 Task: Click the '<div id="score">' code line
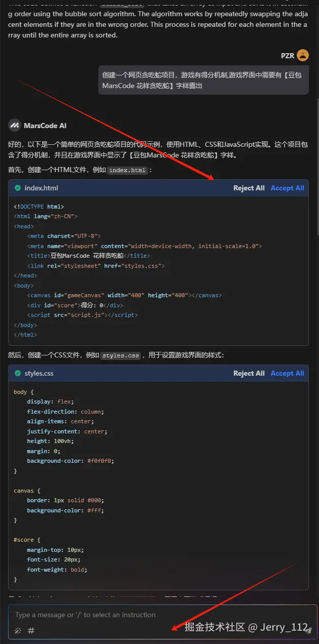coord(75,305)
